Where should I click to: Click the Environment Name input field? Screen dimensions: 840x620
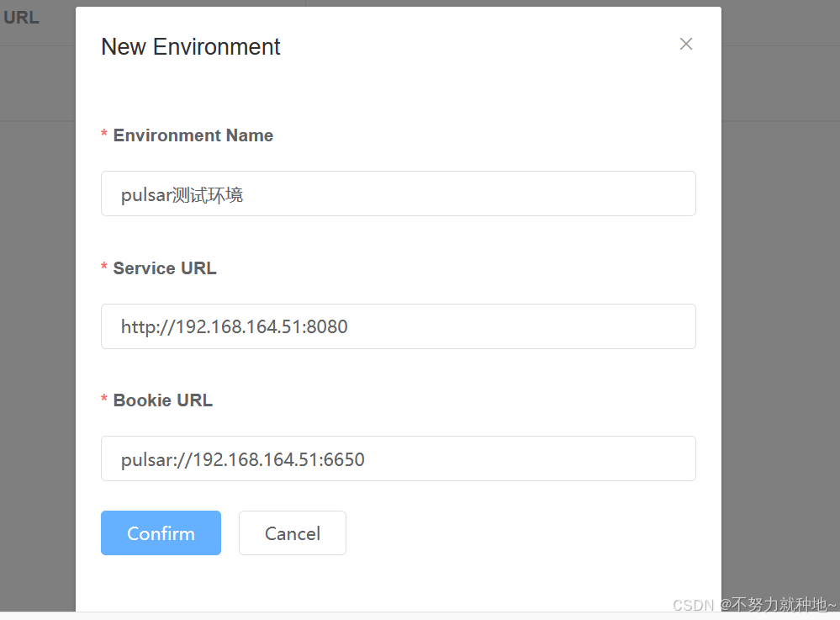(398, 193)
